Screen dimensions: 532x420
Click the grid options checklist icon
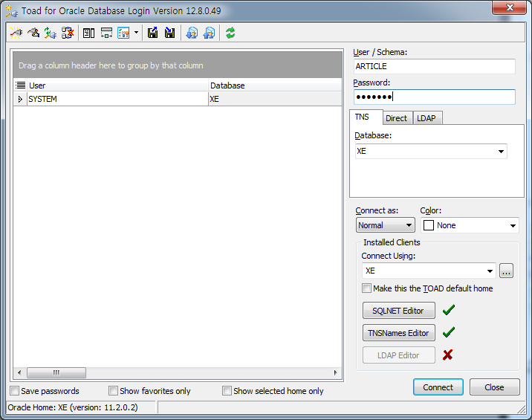(123, 33)
